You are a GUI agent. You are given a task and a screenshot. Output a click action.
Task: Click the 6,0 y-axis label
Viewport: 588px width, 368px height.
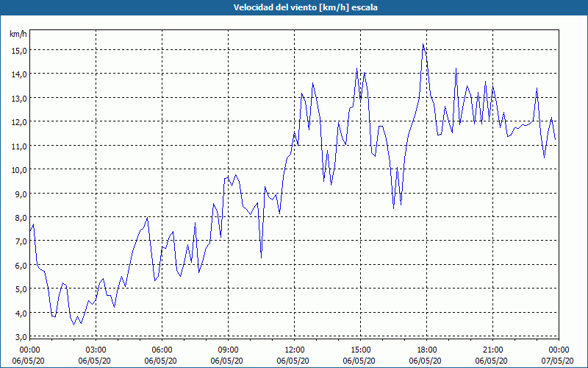pos(20,266)
